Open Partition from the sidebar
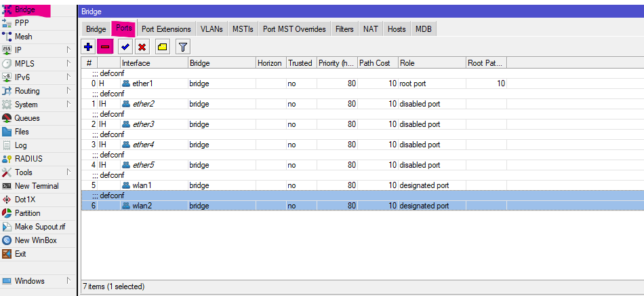The width and height of the screenshot is (644, 296). [38, 213]
